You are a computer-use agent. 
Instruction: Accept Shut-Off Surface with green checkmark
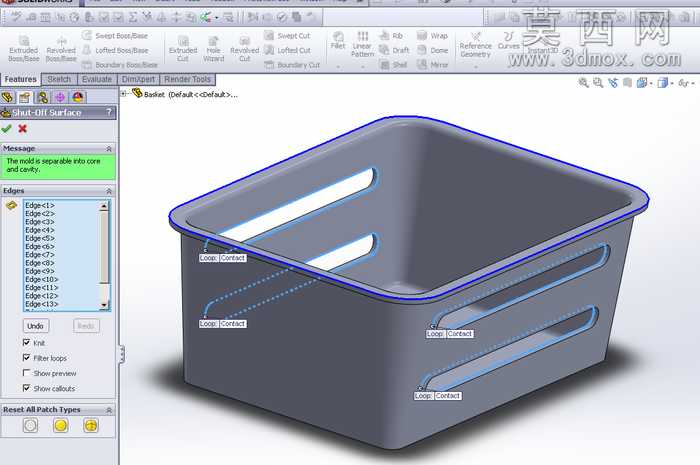[6, 129]
